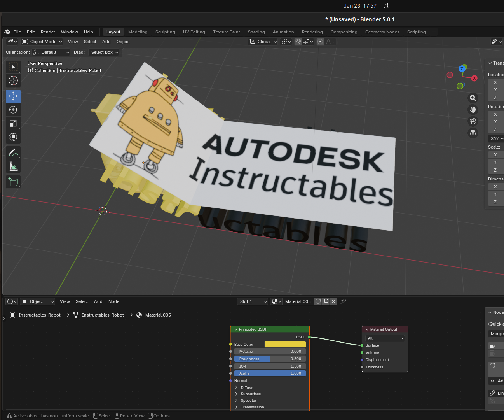The height and width of the screenshot is (420, 504).
Task: Click the hand pan view icon
Action: tap(473, 110)
